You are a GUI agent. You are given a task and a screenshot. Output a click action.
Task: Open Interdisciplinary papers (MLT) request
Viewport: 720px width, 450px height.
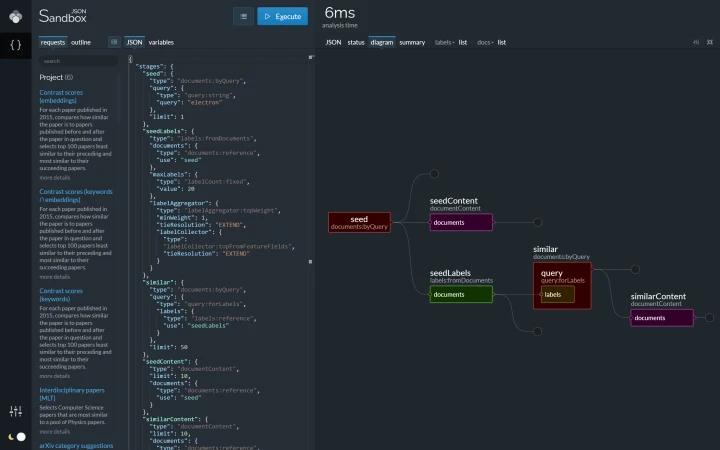click(72, 394)
